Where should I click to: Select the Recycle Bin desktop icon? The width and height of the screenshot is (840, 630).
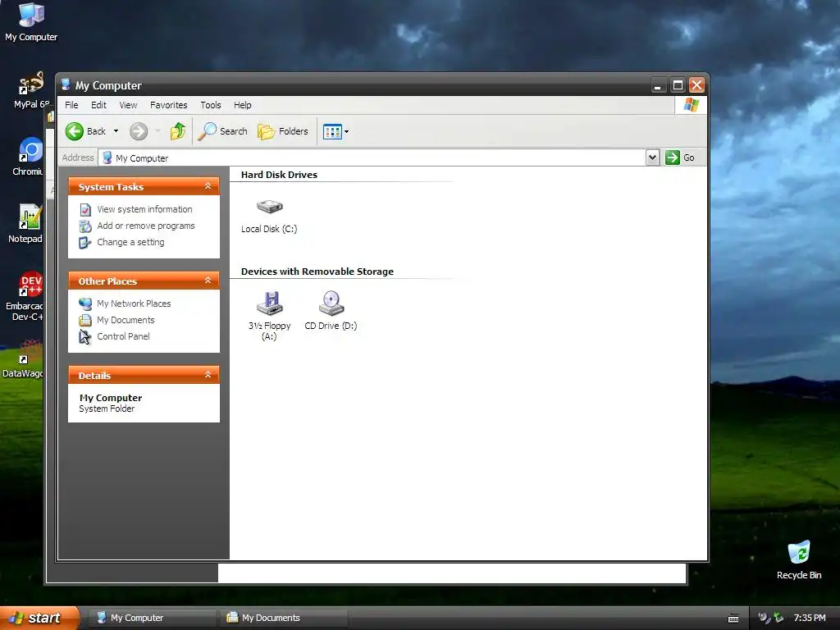tap(799, 559)
